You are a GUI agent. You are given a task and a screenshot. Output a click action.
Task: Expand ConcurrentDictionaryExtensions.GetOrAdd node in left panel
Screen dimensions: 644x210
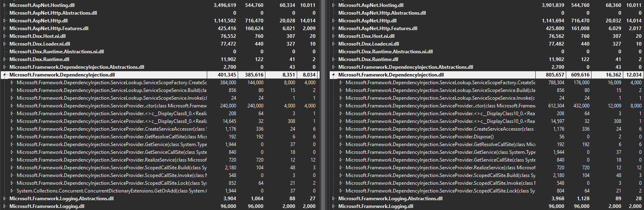tap(12, 191)
